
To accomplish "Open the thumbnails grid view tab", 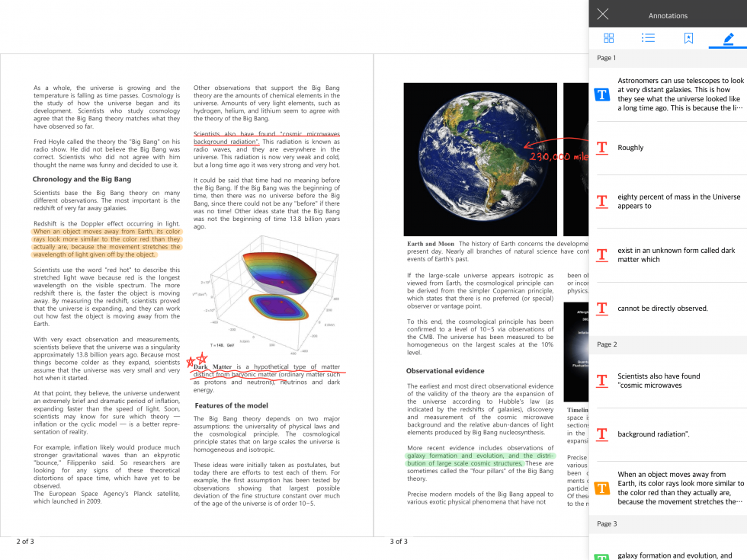I will pyautogui.click(x=609, y=37).
